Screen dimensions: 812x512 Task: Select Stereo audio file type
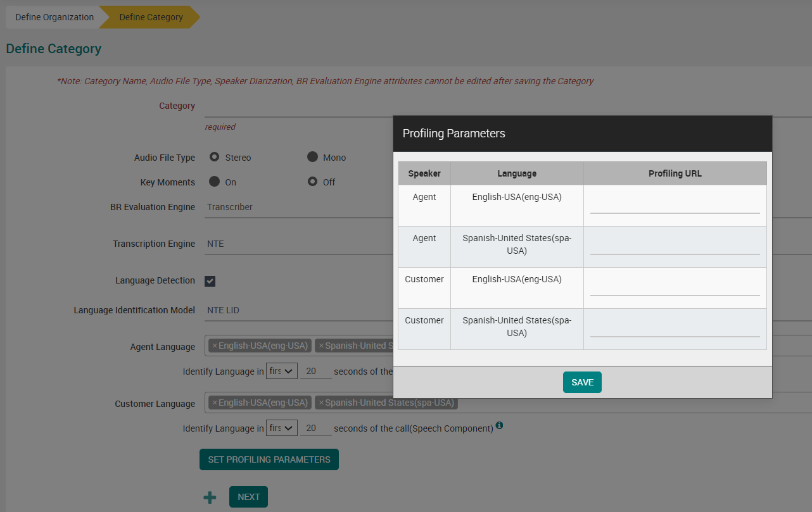(x=214, y=157)
